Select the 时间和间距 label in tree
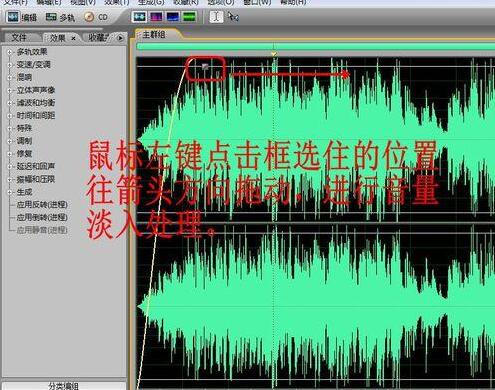Viewport: 495px width, 390px height. [36, 116]
